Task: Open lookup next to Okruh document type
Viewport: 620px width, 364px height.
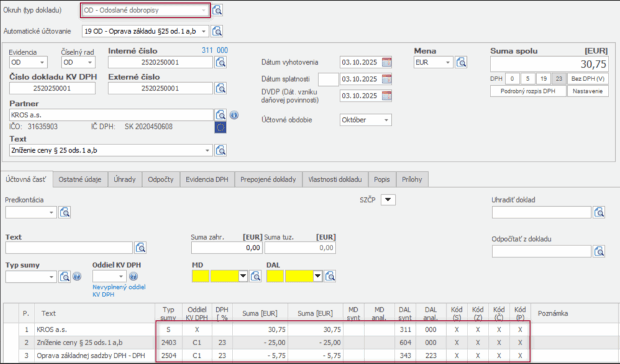Action: tap(217, 10)
